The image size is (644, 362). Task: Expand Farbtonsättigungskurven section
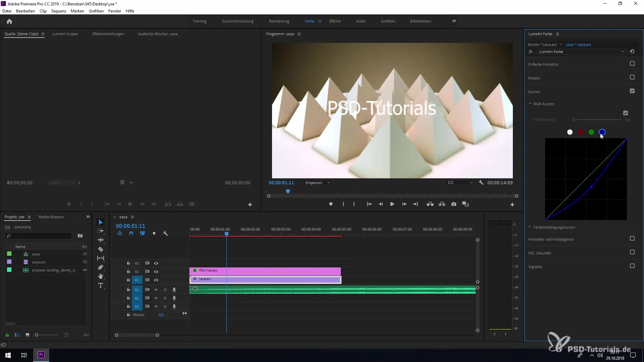(x=530, y=227)
